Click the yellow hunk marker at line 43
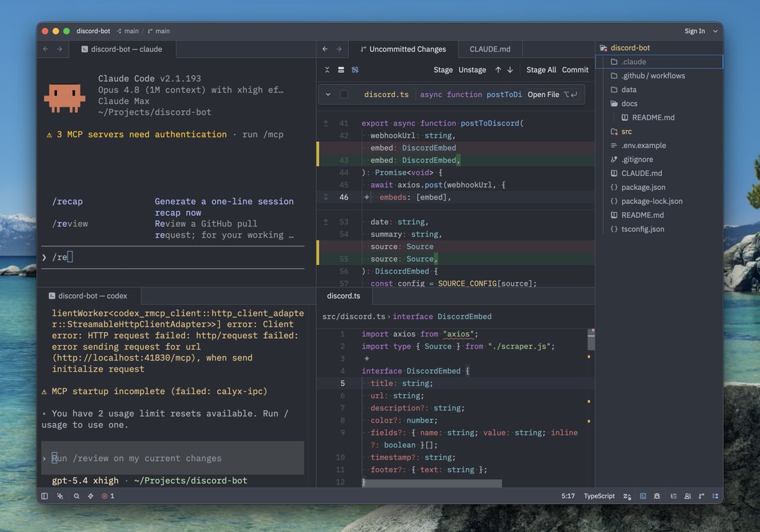This screenshot has height=532, width=760. coord(318,154)
